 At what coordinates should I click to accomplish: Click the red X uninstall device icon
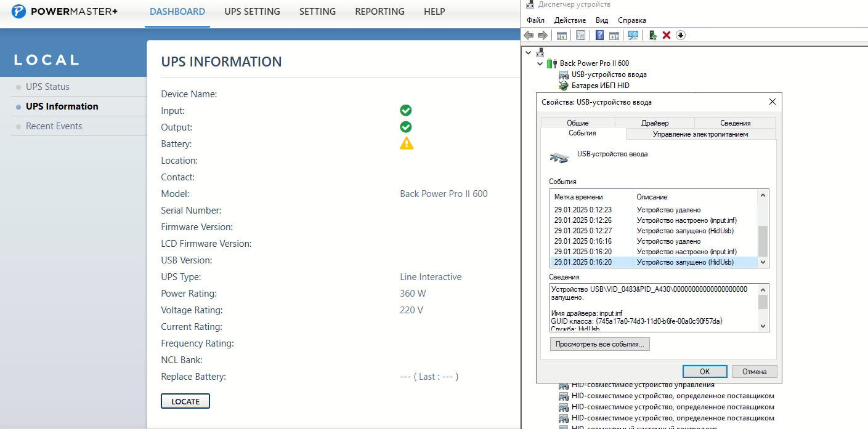point(667,36)
